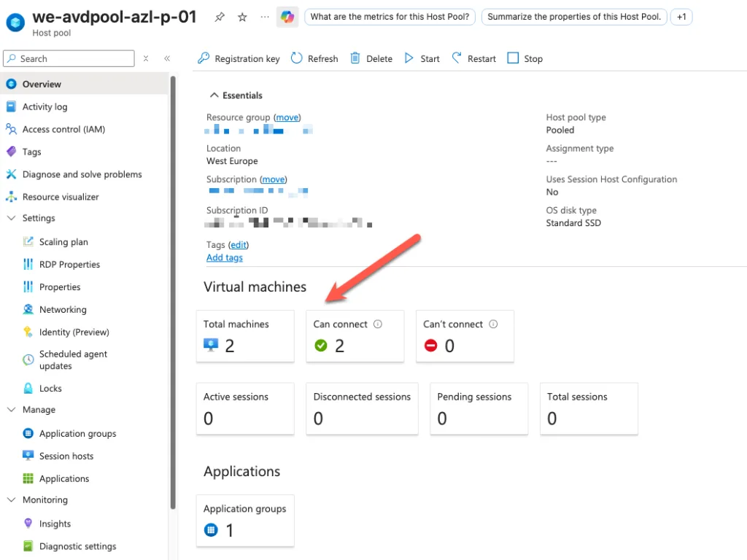The width and height of the screenshot is (747, 560).
Task: Open Resource visualizer
Action: [84, 197]
